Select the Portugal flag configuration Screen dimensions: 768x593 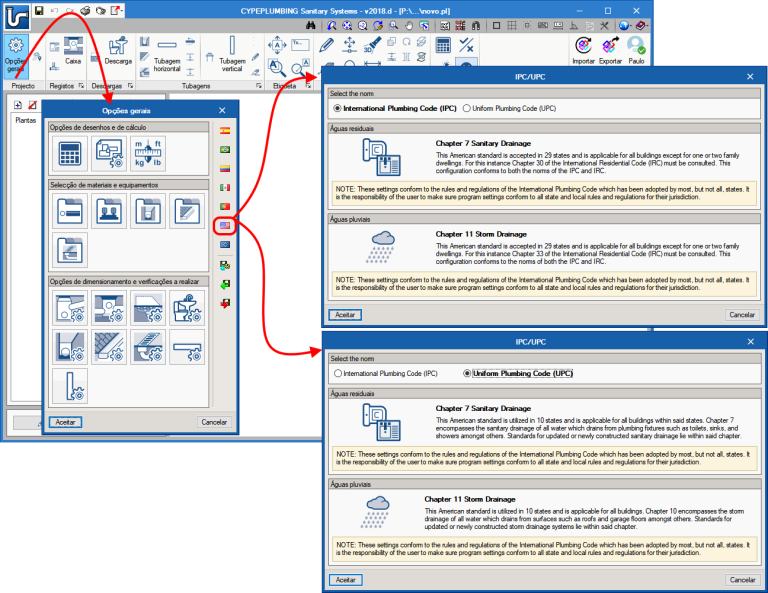tap(225, 207)
